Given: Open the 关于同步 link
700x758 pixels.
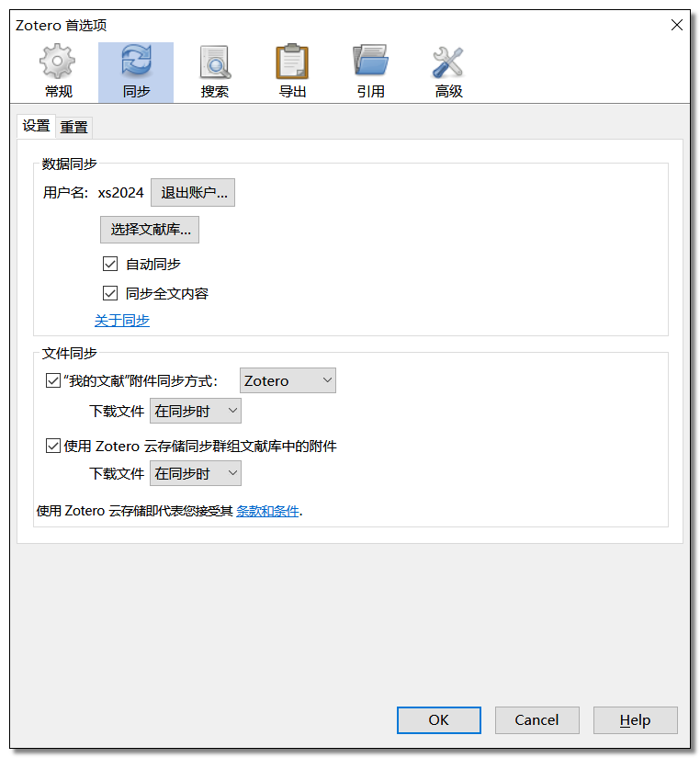Looking at the screenshot, I should click(x=122, y=320).
